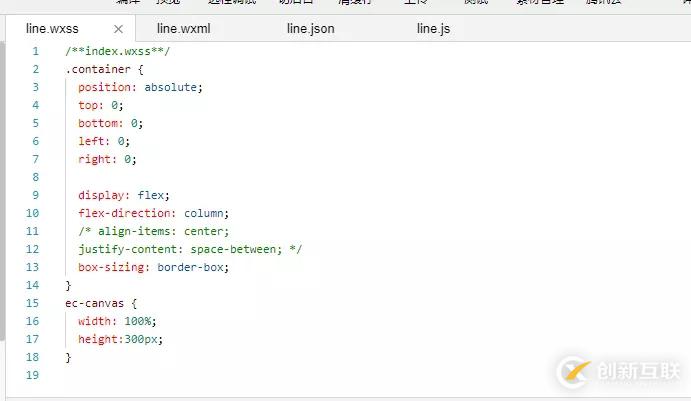Image resolution: width=691 pixels, height=401 pixels.
Task: Close the line.wxss tab
Action: (118, 29)
